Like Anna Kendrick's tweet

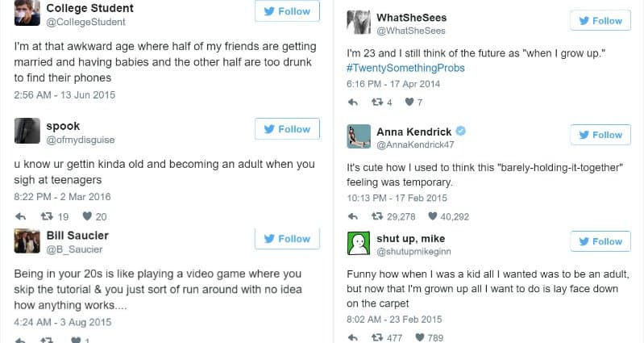433,216
